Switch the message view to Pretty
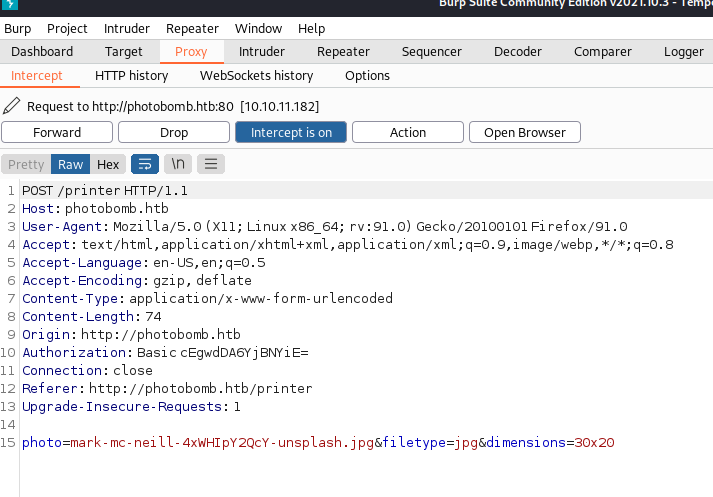The height and width of the screenshot is (497, 713). [26, 164]
